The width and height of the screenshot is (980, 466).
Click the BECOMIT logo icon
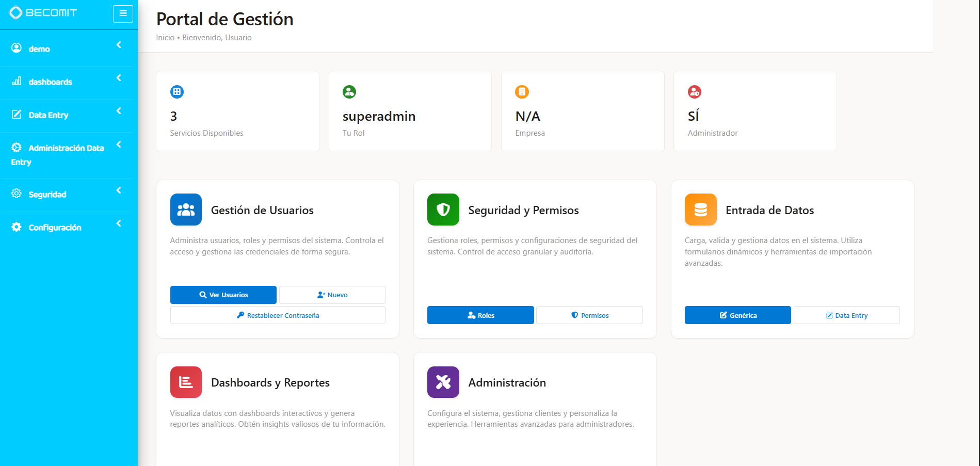pos(16,12)
